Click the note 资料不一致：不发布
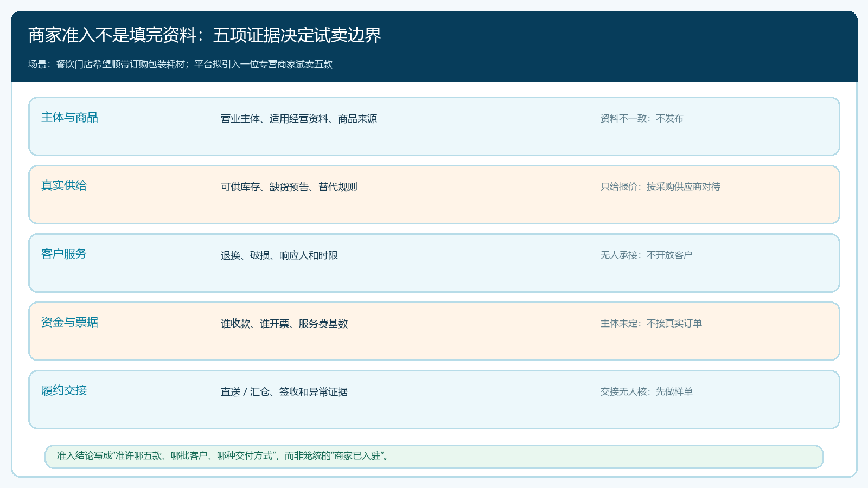This screenshot has height=488, width=868. coord(642,119)
